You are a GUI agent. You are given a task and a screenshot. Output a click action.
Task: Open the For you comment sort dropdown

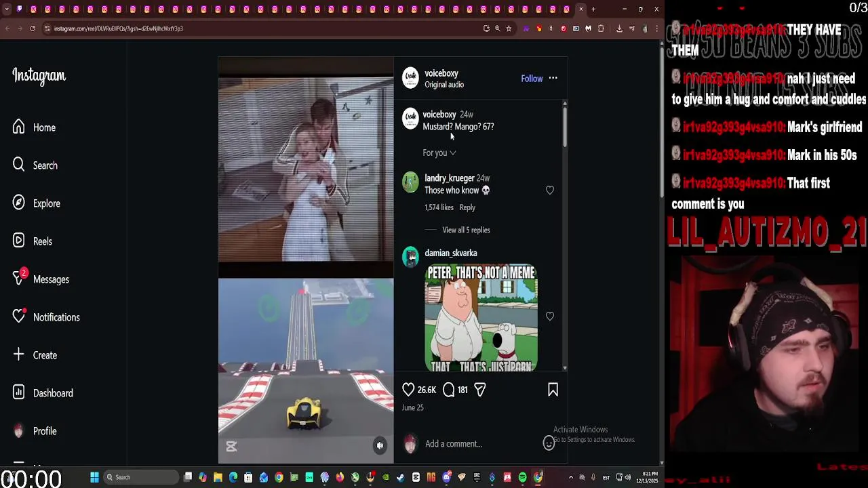pos(439,153)
